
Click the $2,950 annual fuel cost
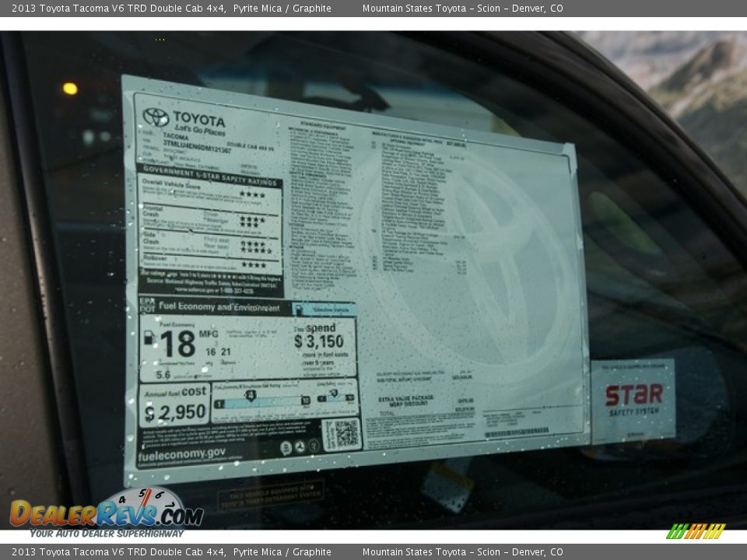click(x=175, y=412)
